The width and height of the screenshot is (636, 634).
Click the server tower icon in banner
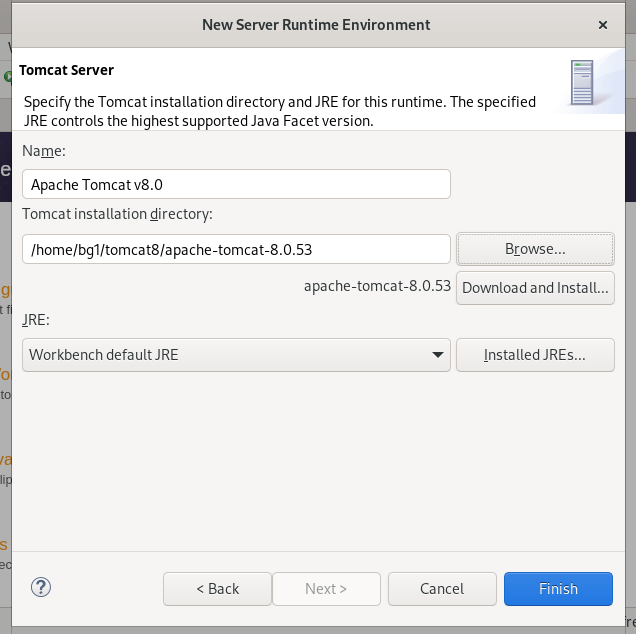point(582,82)
